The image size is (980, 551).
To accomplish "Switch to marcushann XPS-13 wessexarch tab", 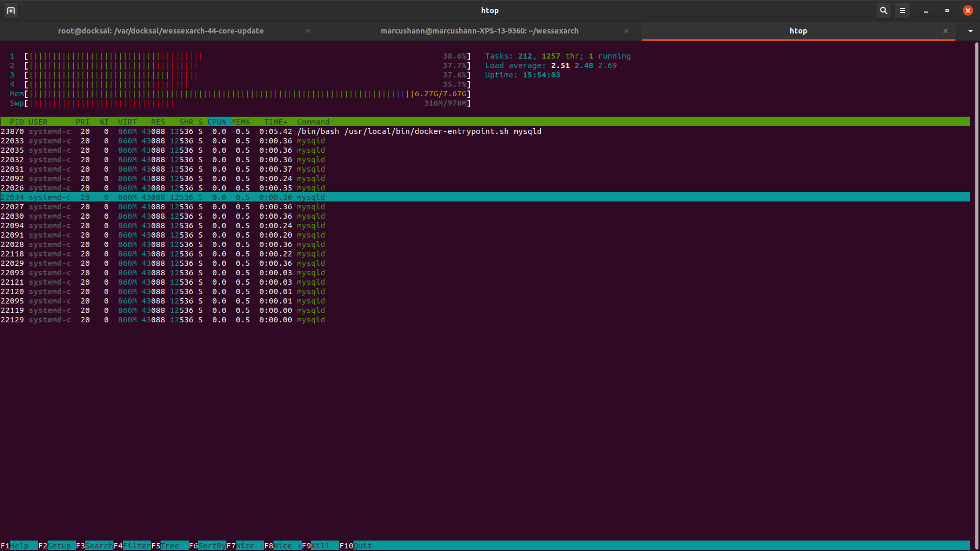I will coord(479,31).
